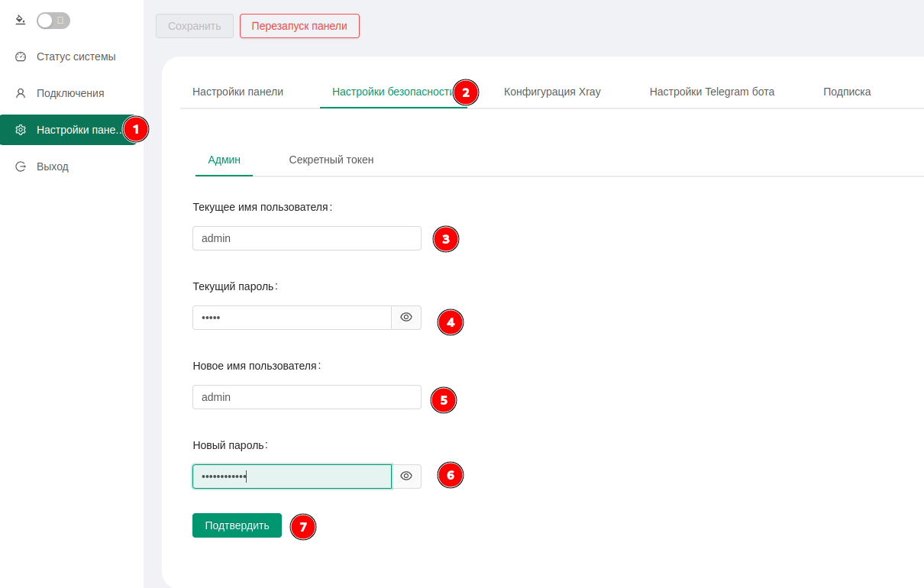924x588 pixels.
Task: Click the paint bucket theme icon
Action: 21,20
